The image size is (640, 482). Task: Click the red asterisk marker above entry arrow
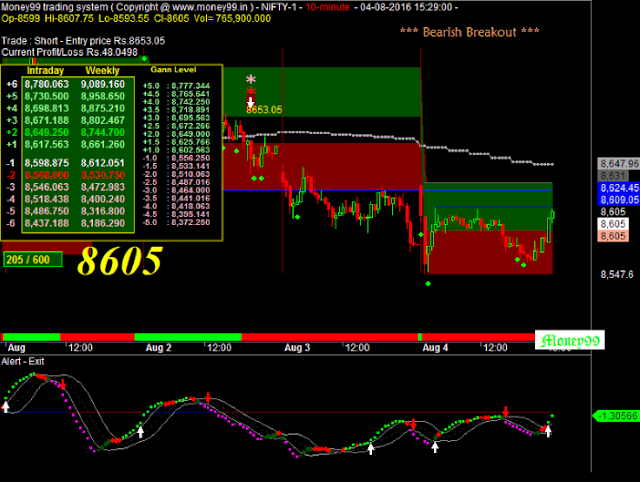[251, 91]
